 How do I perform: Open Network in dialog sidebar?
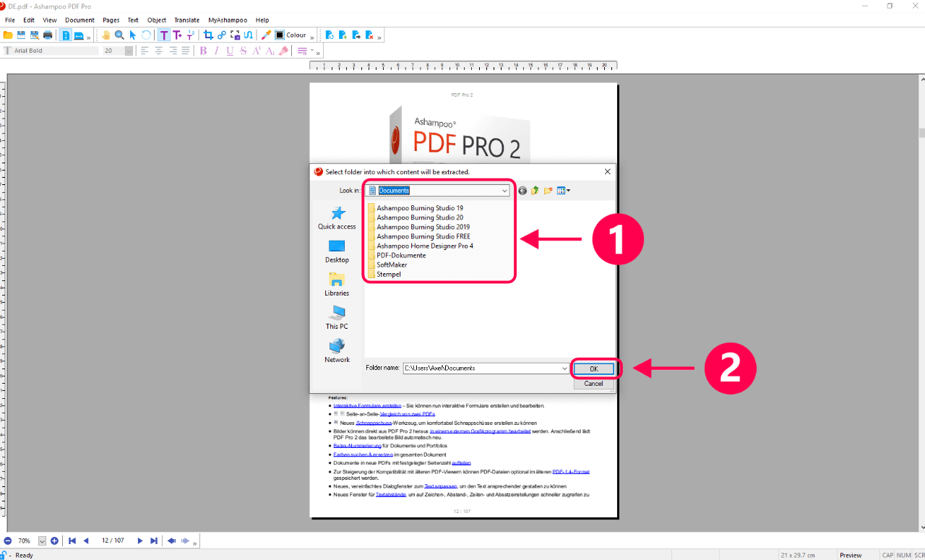(x=337, y=351)
